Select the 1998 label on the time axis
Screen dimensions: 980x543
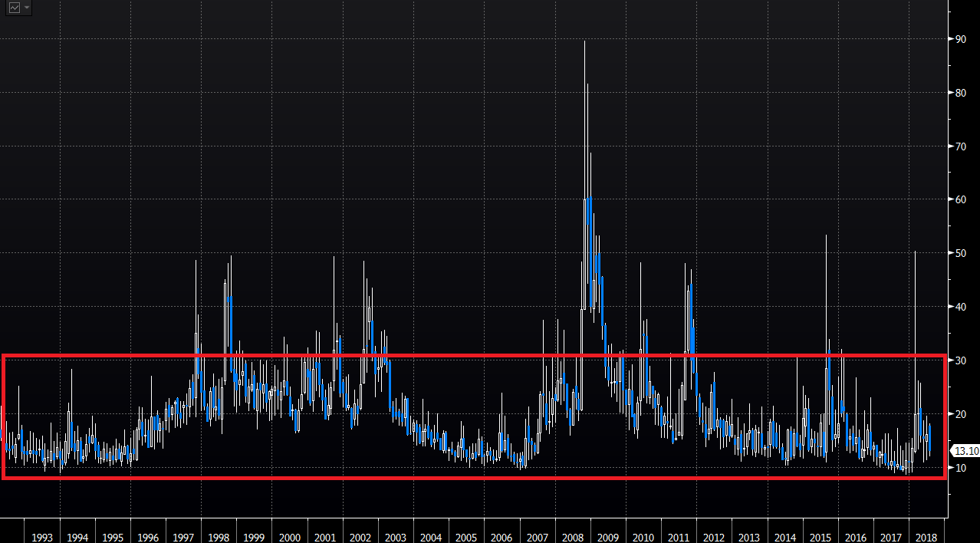(219, 538)
